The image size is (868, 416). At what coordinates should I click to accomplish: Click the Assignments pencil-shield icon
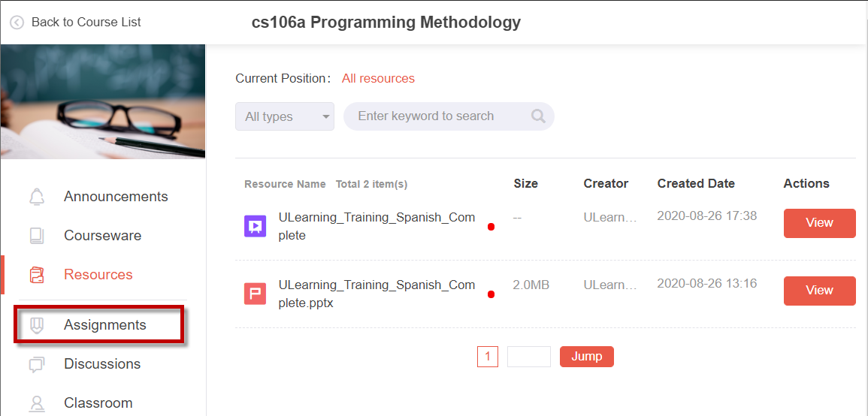(x=37, y=325)
